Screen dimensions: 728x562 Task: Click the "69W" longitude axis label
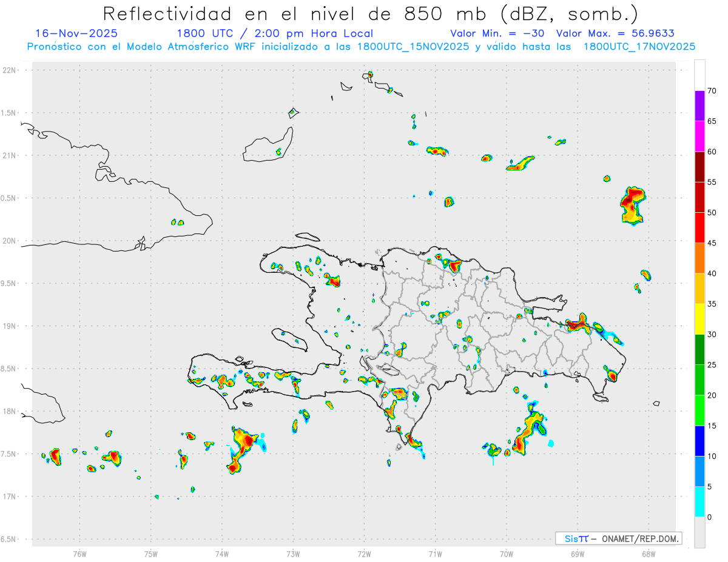pos(578,554)
